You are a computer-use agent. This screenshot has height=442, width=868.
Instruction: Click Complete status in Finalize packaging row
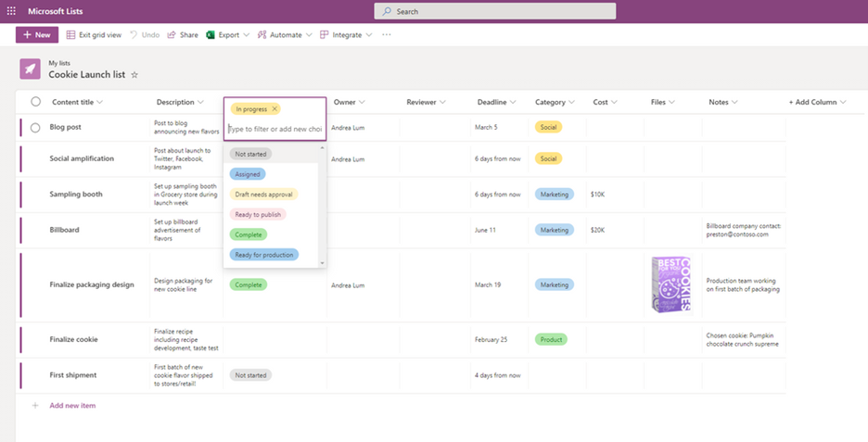pos(248,284)
